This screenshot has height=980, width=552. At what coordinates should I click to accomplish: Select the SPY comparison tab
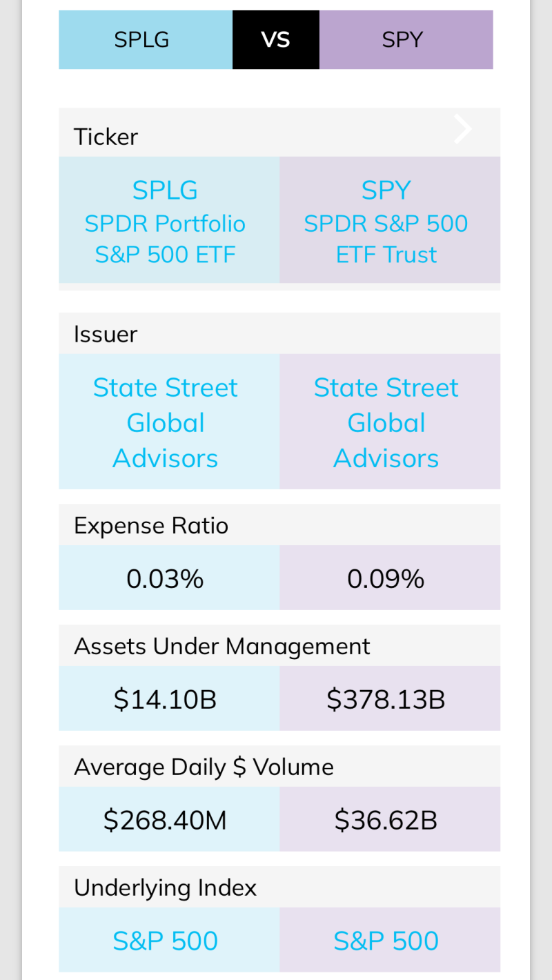click(x=406, y=39)
